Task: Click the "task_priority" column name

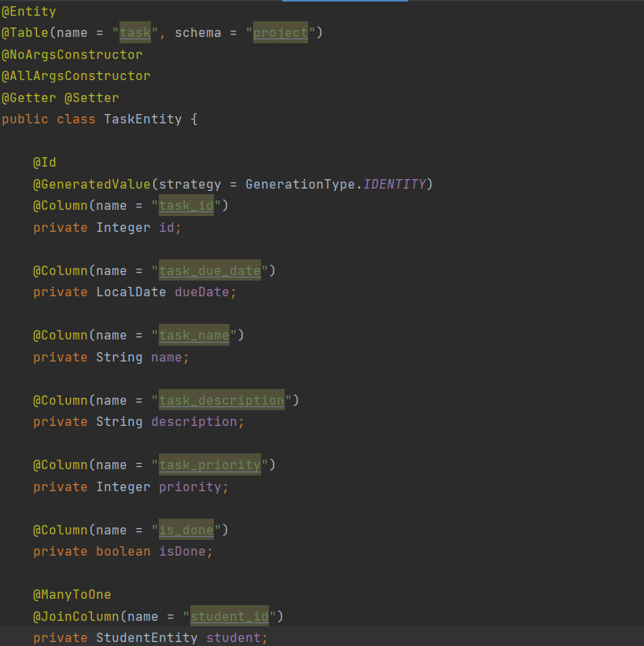Action: 209,465
